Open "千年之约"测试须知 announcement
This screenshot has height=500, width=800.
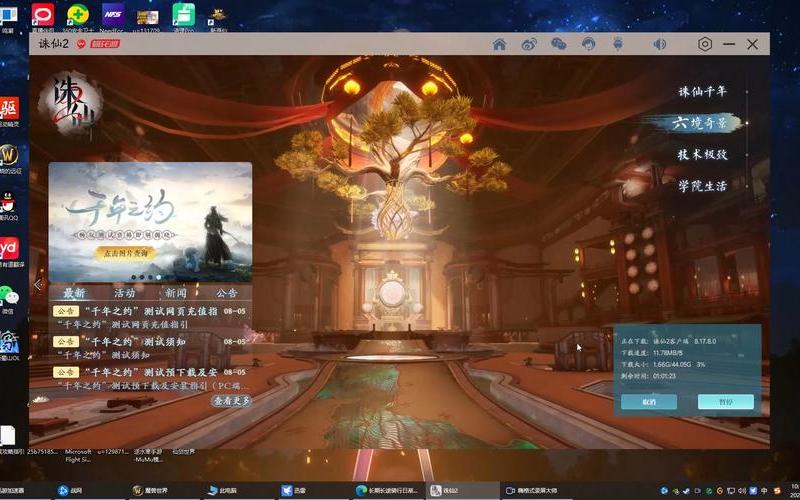[150, 347]
